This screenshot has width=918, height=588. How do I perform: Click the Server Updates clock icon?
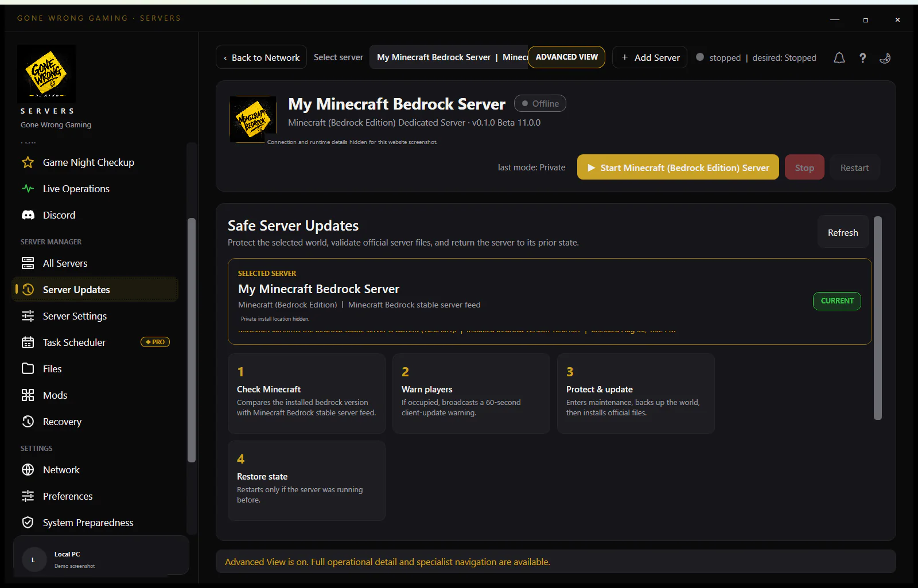coord(28,290)
